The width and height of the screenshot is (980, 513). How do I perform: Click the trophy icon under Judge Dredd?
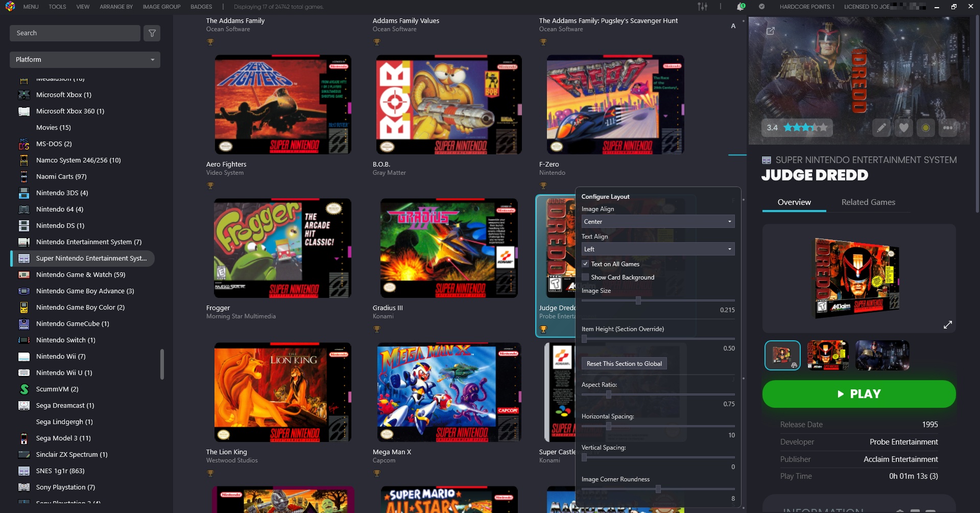(543, 330)
